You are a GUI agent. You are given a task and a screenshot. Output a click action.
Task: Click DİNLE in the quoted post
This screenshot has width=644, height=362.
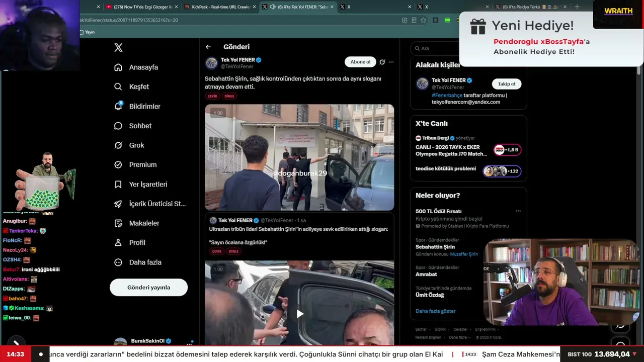click(x=233, y=251)
